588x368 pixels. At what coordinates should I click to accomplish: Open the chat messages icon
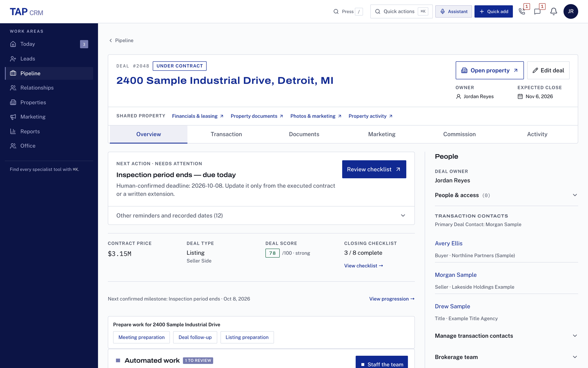pos(538,11)
